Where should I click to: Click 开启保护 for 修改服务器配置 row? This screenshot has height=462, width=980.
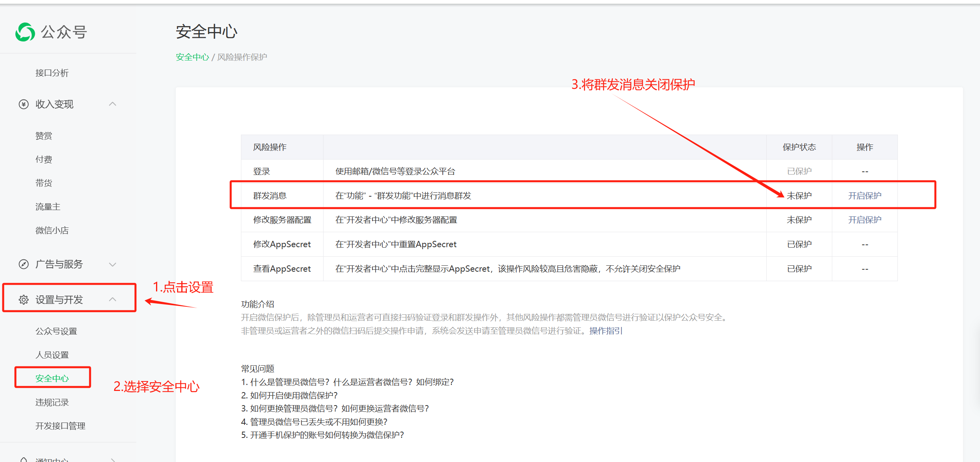(x=864, y=220)
